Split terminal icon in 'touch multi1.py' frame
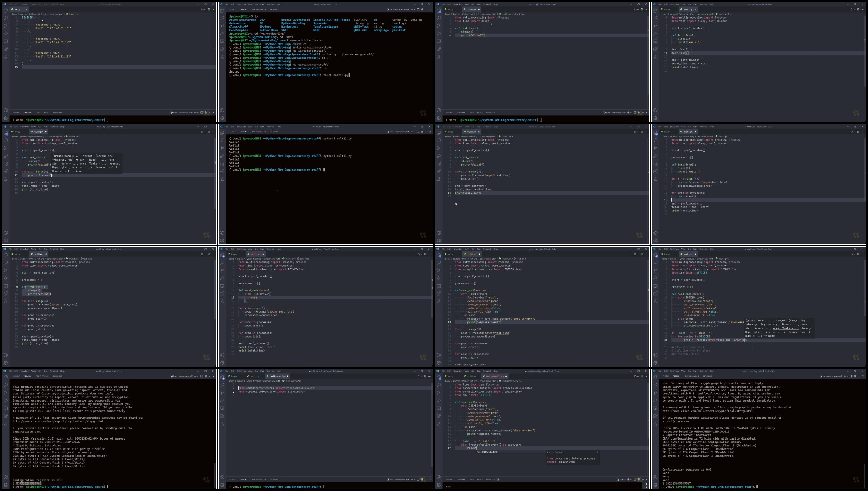868x491 pixels. [x=418, y=9]
